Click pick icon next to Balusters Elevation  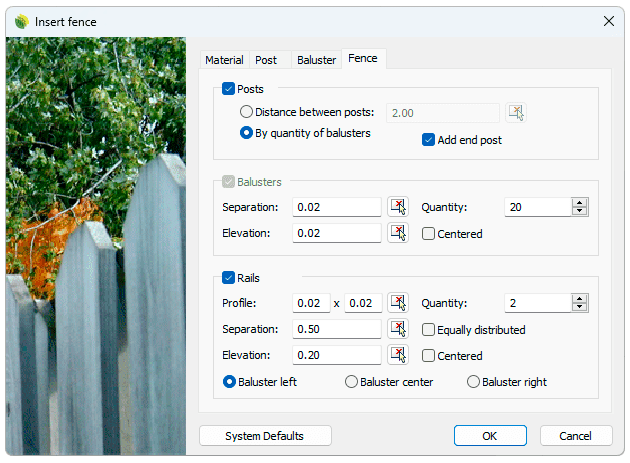pyautogui.click(x=398, y=233)
